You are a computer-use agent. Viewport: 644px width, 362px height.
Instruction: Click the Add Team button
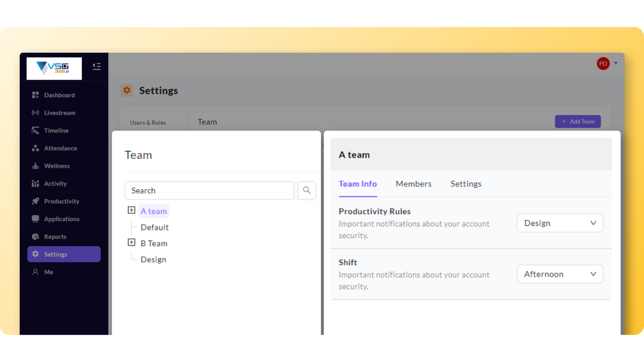pos(578,121)
